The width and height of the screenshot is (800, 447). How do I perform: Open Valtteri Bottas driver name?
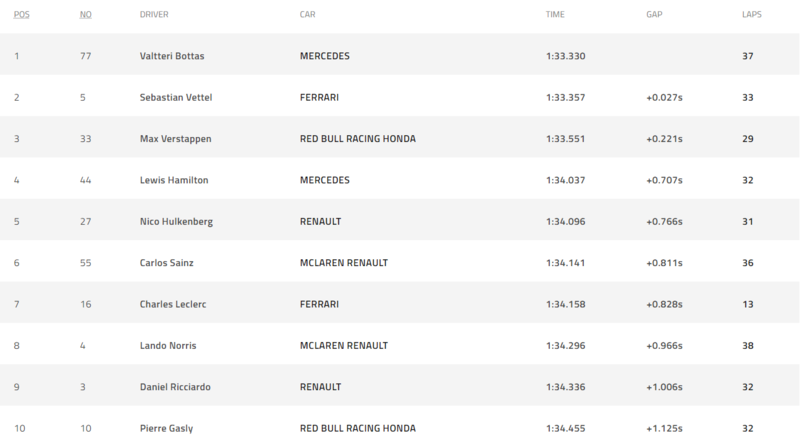pos(172,56)
